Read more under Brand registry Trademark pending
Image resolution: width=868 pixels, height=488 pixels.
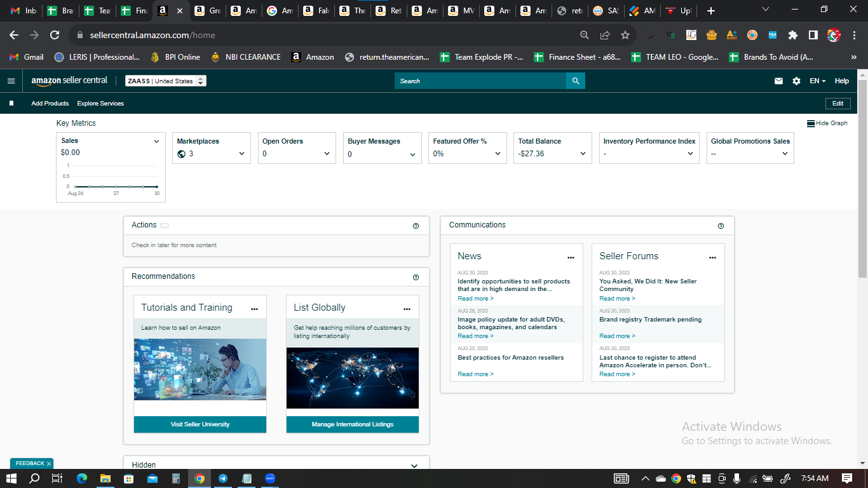pyautogui.click(x=617, y=336)
